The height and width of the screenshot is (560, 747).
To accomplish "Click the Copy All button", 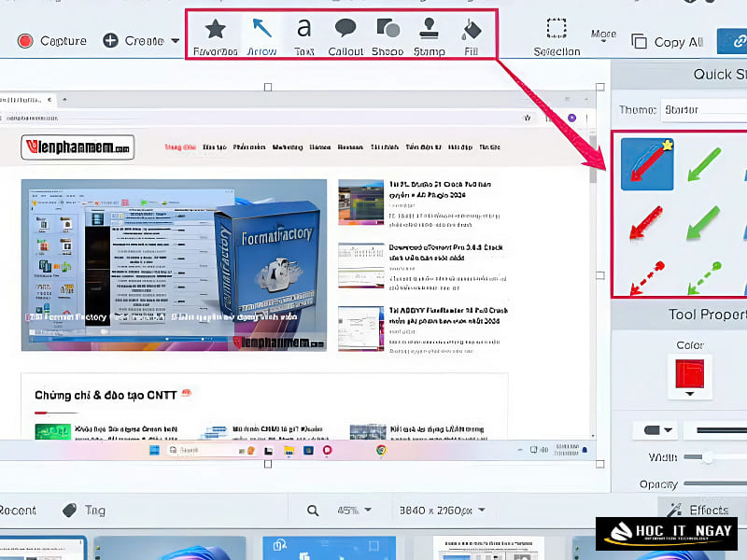I will click(x=667, y=42).
